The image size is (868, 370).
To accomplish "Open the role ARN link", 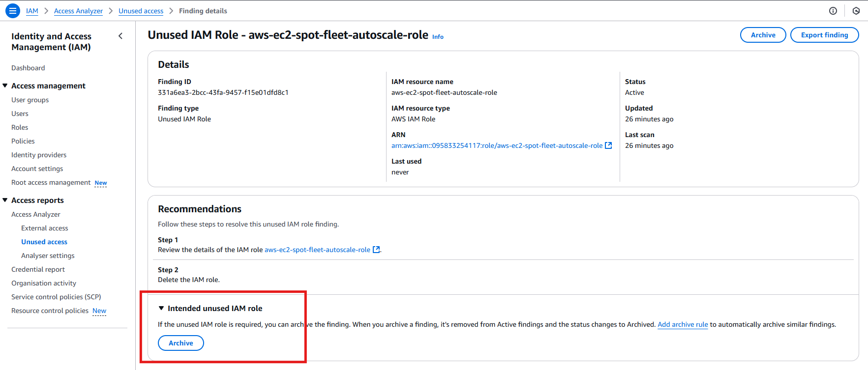I will tap(497, 145).
